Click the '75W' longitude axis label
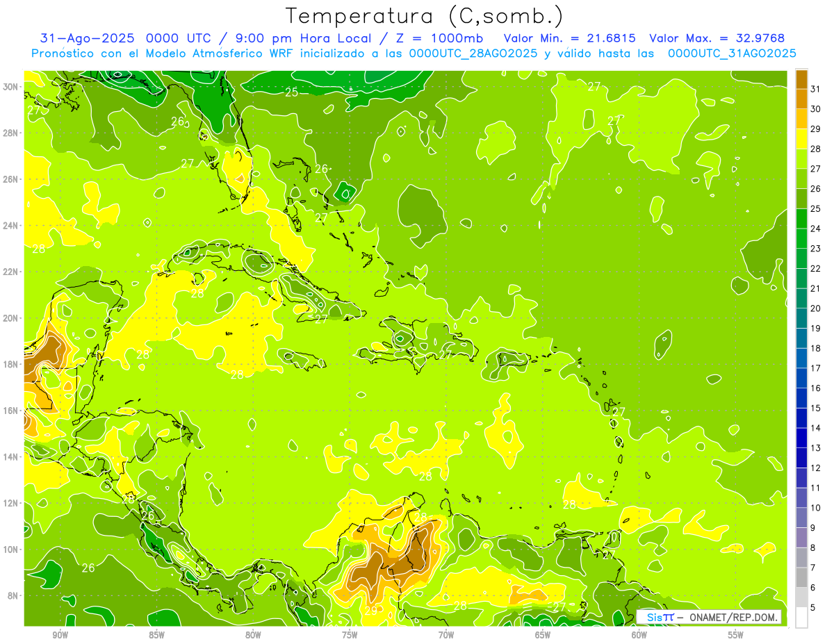This screenshot has width=834, height=644. pos(350,635)
